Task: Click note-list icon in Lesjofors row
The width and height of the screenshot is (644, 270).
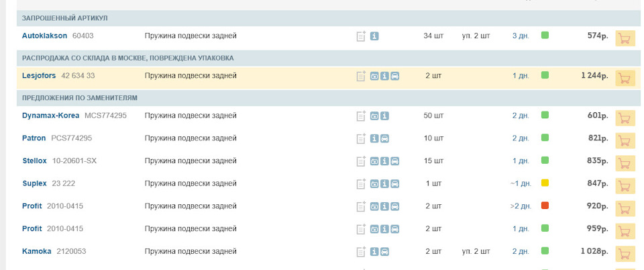Action: click(361, 76)
